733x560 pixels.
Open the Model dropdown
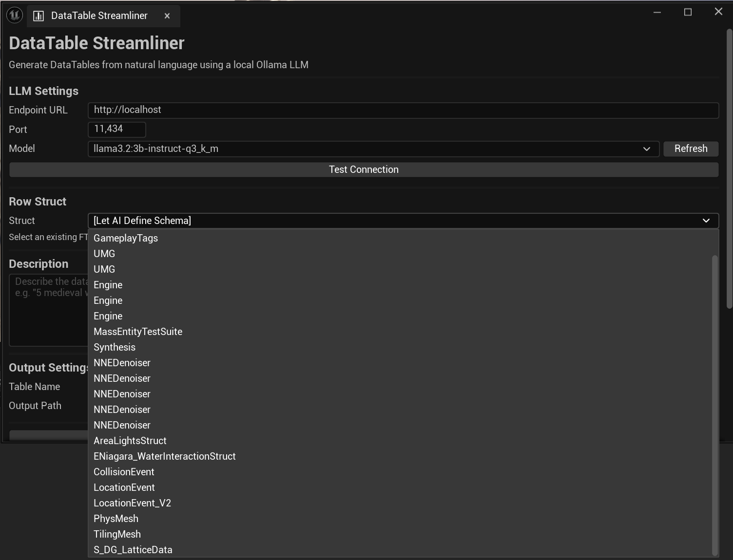coord(373,149)
